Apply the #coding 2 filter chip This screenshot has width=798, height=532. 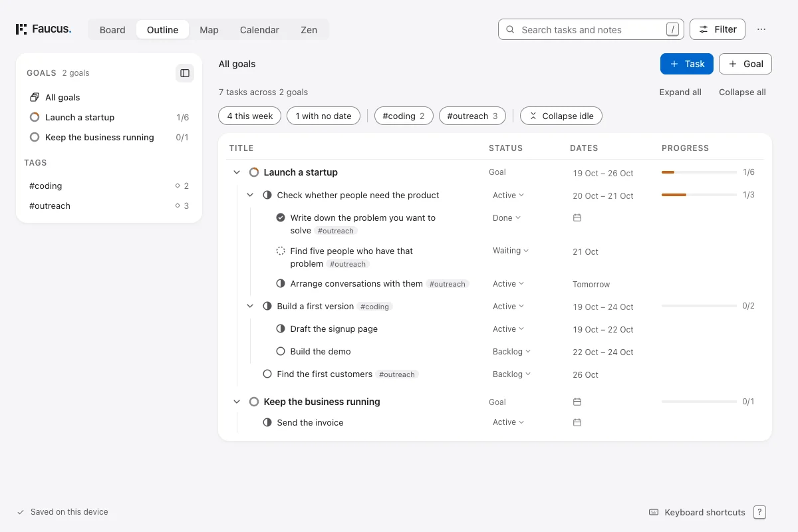(404, 116)
